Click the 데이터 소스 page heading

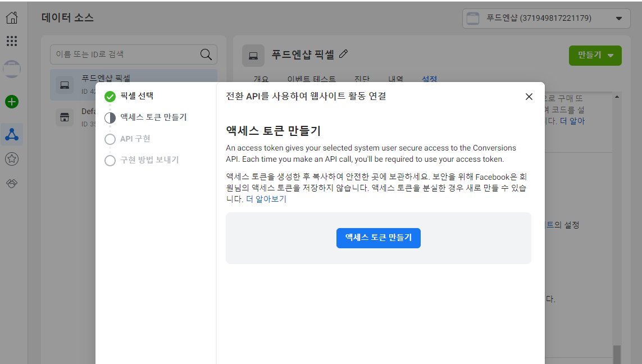point(67,17)
